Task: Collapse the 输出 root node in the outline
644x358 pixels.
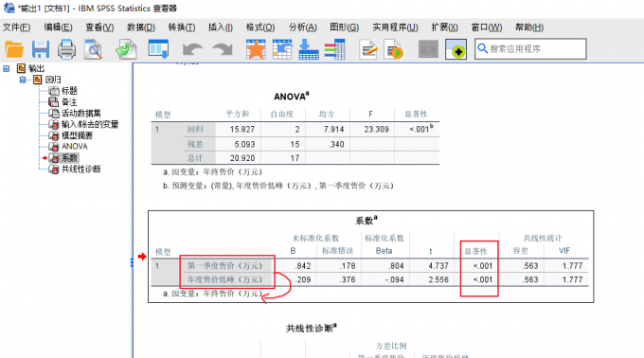Action: (7, 68)
